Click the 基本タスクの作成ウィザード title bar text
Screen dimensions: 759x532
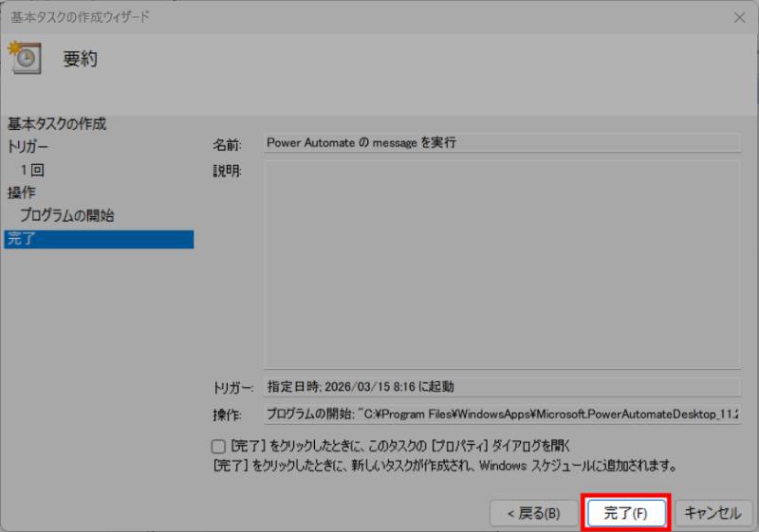(80, 17)
